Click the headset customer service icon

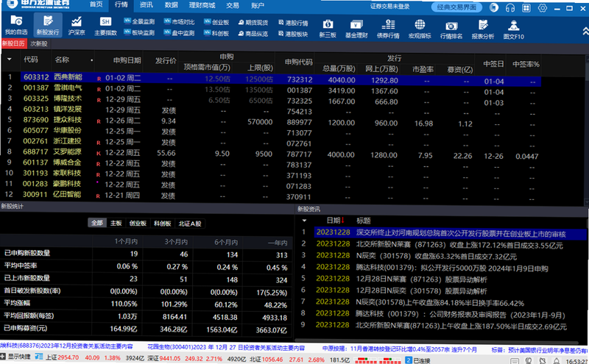(509, 7)
